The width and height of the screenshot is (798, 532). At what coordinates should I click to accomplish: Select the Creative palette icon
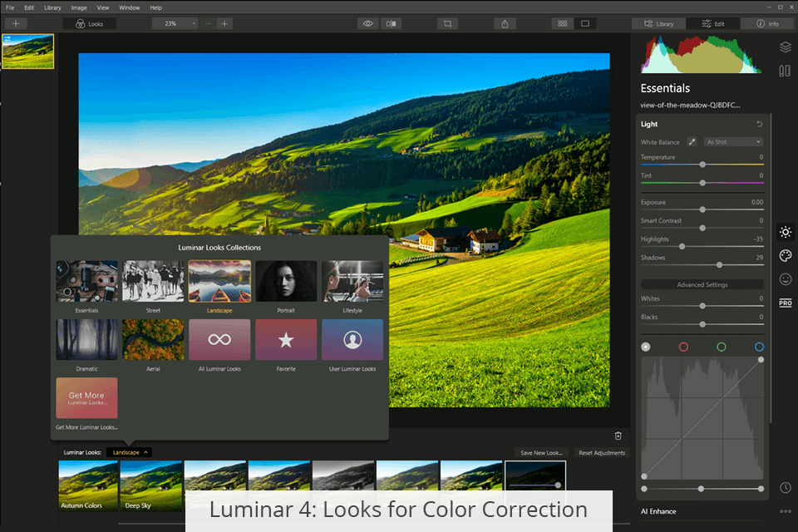(786, 255)
